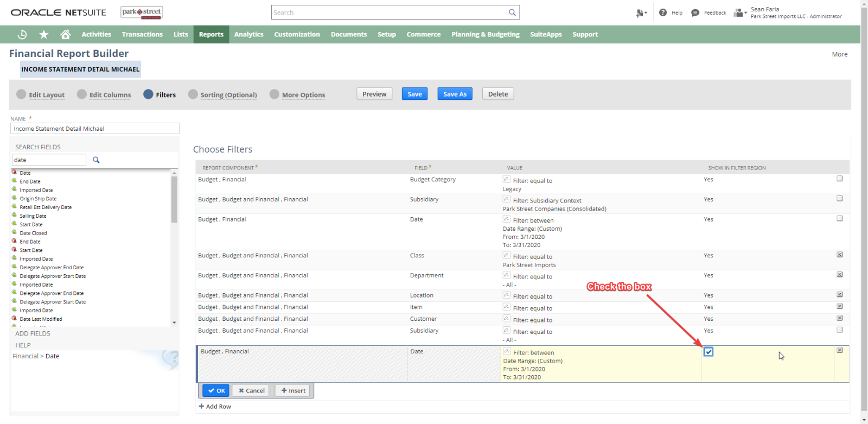The height and width of the screenshot is (424, 868).
Task: Click the field list scrollbar thumb
Action: tap(174, 199)
